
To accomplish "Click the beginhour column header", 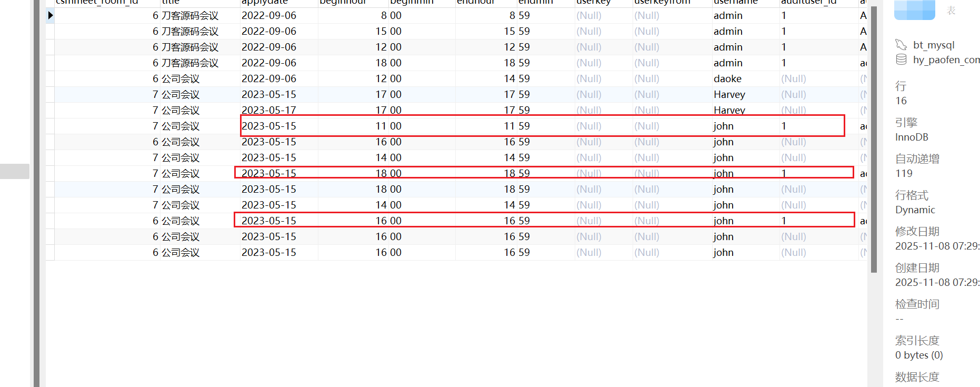I will tap(343, 2).
